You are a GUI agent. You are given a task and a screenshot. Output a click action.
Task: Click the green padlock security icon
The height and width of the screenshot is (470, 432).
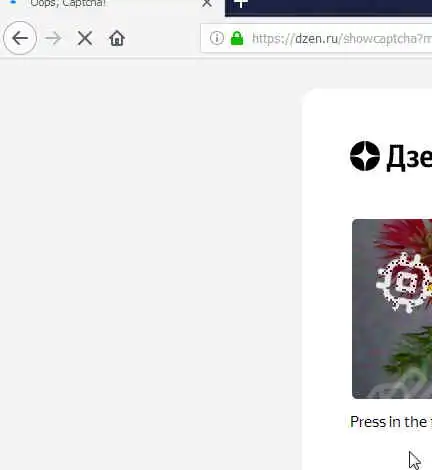(237, 38)
